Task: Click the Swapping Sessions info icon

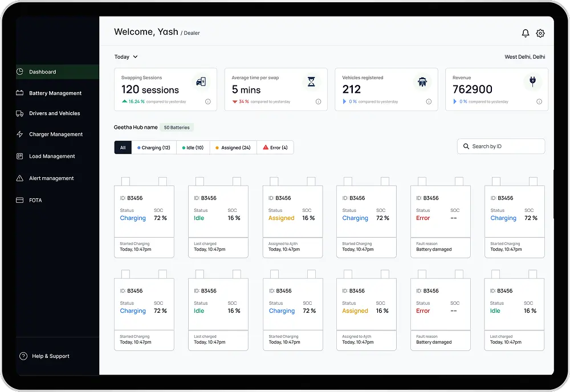Action: [x=207, y=101]
